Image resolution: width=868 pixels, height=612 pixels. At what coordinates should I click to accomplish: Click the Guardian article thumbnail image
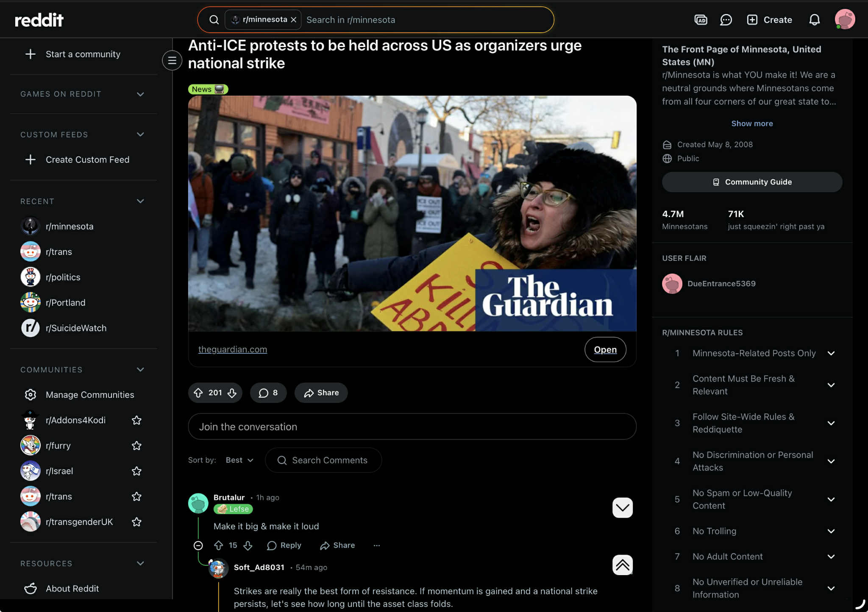[412, 213]
